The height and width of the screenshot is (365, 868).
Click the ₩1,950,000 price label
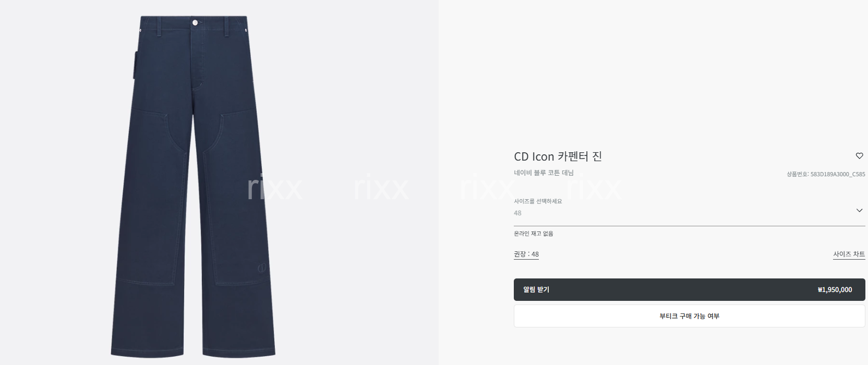pos(835,290)
